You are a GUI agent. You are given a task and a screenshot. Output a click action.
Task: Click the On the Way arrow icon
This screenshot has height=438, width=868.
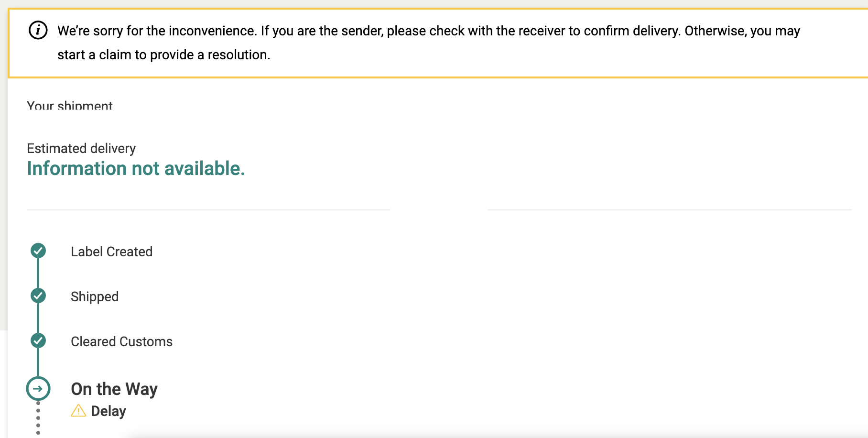(x=38, y=389)
